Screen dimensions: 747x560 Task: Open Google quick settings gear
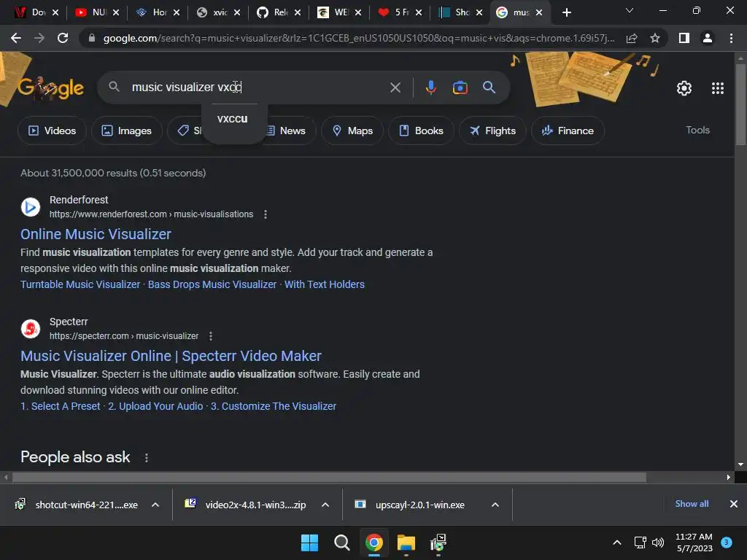tap(684, 88)
